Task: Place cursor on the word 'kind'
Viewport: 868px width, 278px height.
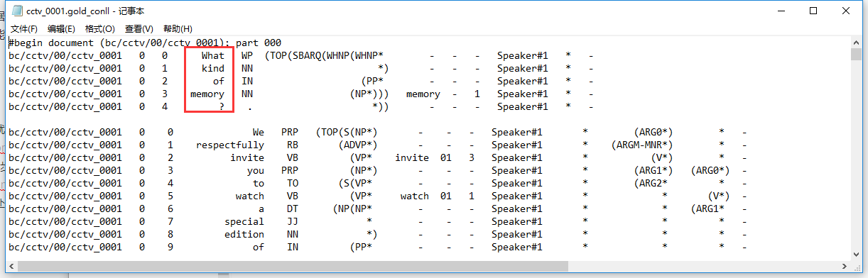Action: [213, 68]
